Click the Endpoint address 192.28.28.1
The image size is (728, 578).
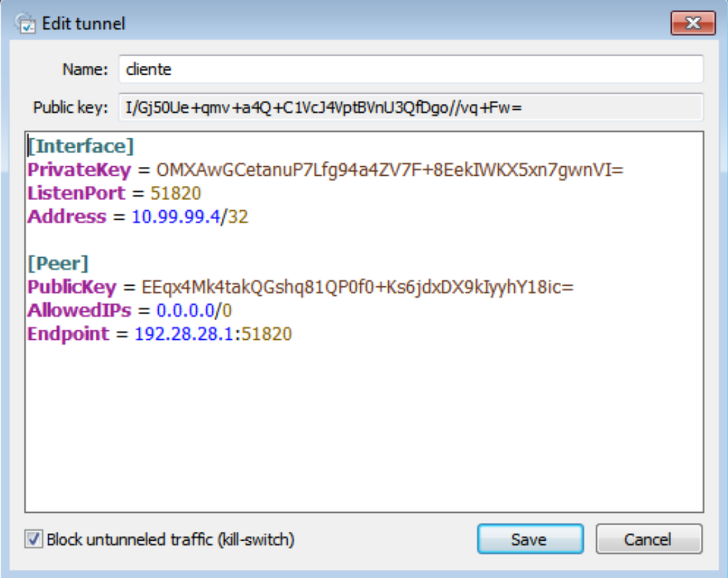pos(183,334)
